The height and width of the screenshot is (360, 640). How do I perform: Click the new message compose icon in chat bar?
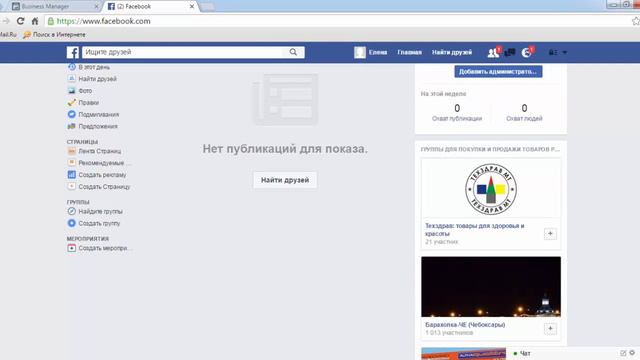pyautogui.click(x=623, y=353)
